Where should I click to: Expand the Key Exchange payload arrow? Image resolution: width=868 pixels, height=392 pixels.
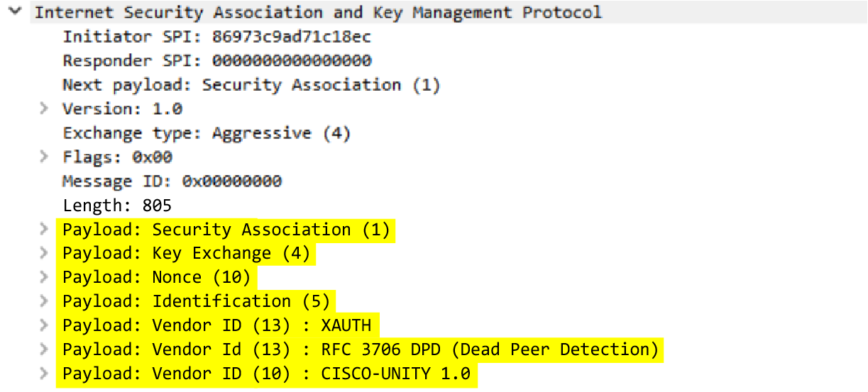pos(44,253)
